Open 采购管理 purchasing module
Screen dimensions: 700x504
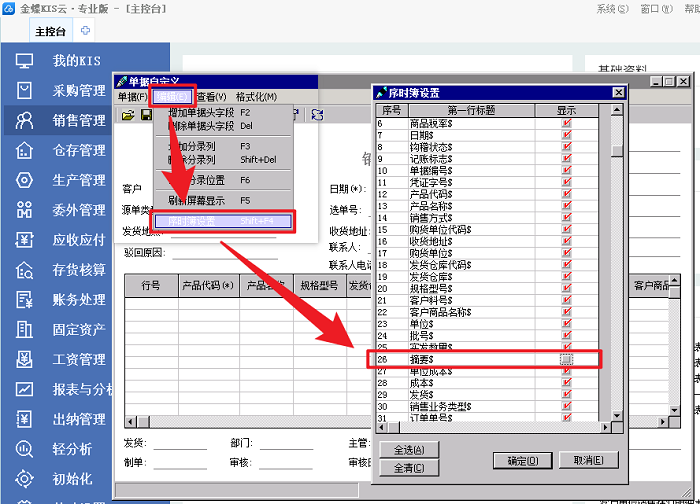[78, 91]
